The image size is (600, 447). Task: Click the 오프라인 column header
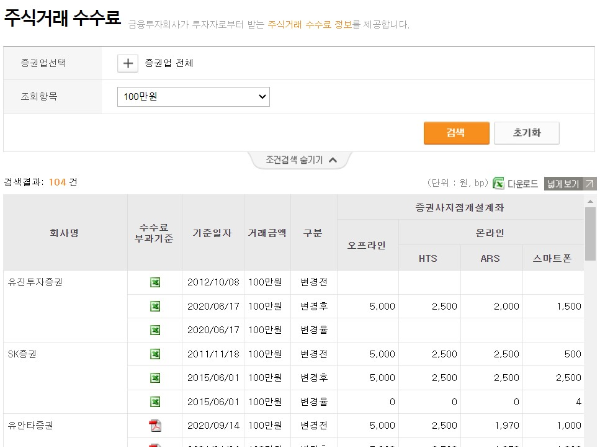click(367, 245)
